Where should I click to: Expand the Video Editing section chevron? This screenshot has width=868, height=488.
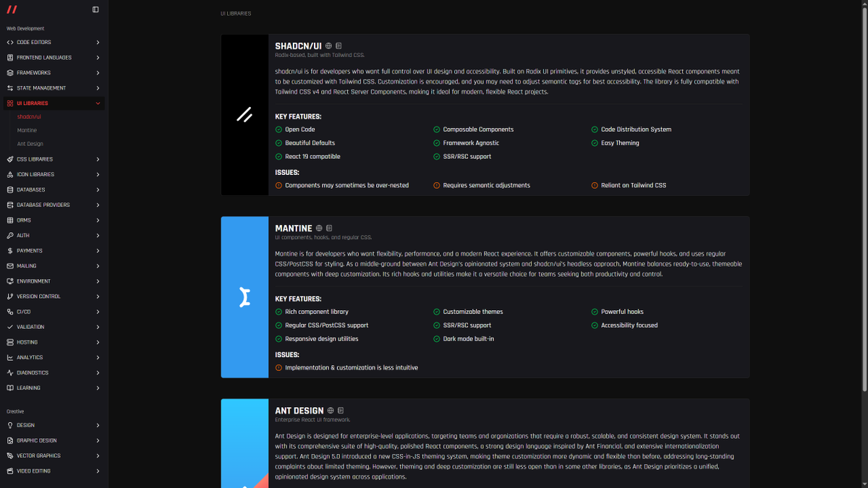[98, 471]
